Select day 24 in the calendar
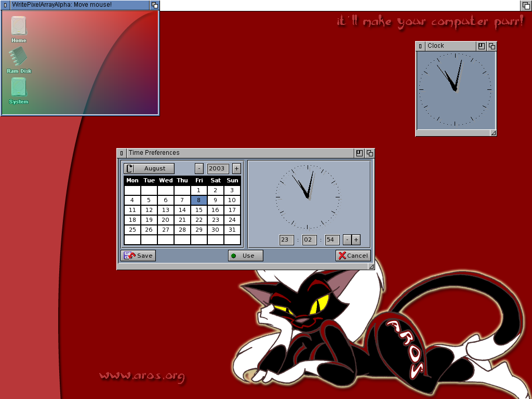The image size is (532, 399). [232, 220]
